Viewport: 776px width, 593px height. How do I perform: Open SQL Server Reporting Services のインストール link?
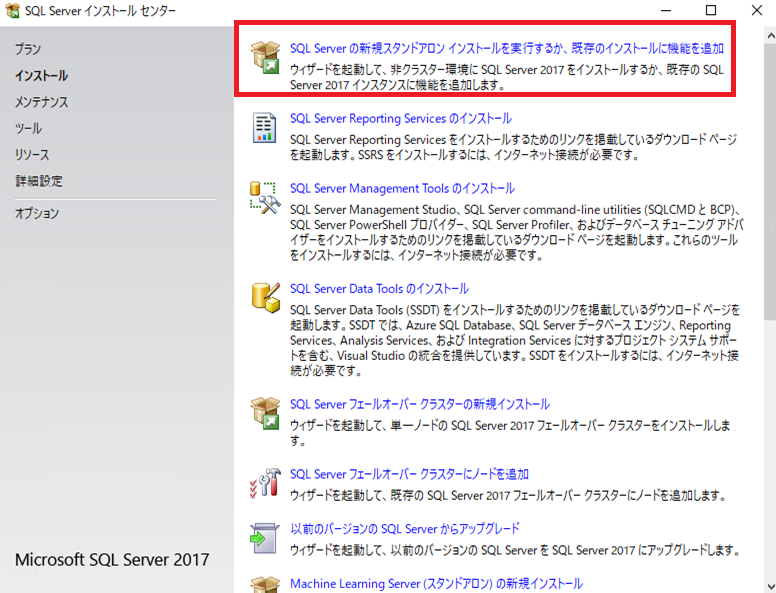click(x=401, y=119)
